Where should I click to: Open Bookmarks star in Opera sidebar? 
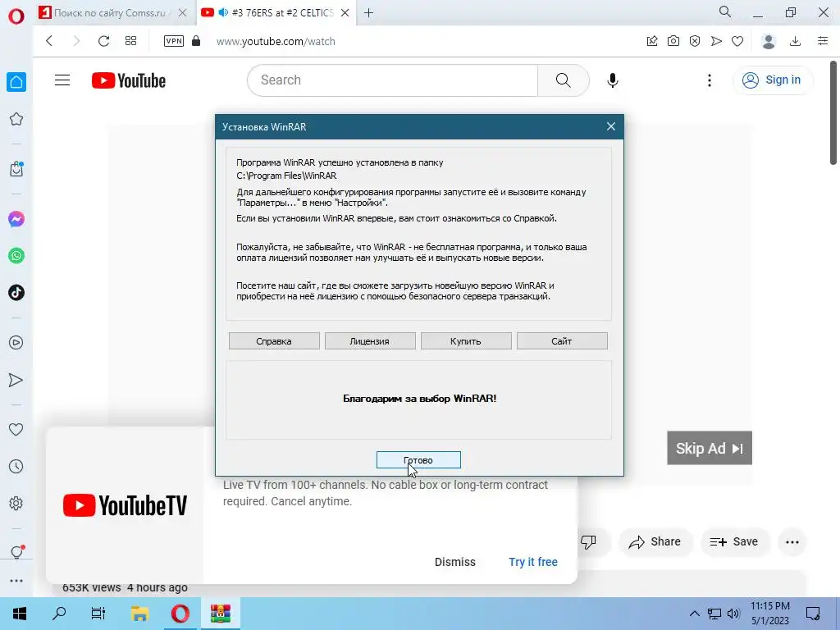tap(16, 119)
